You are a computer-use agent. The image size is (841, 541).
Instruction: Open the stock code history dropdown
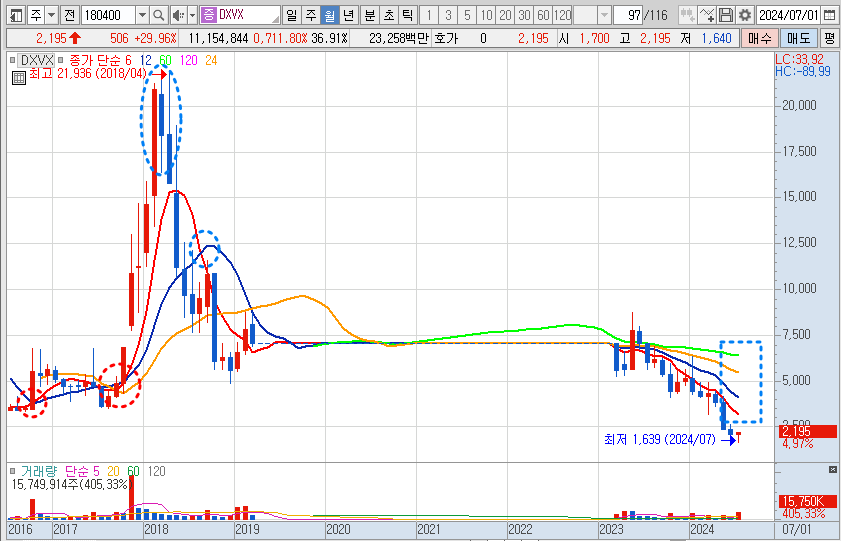[142, 15]
